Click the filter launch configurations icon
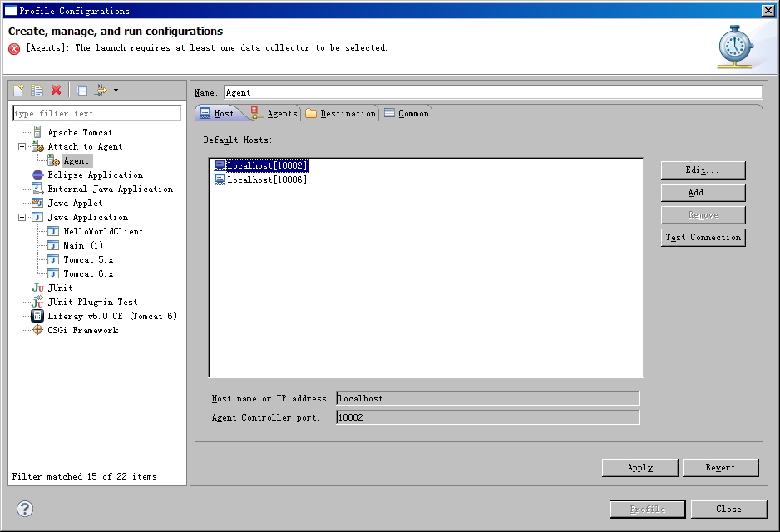The image size is (780, 532). coord(101,90)
